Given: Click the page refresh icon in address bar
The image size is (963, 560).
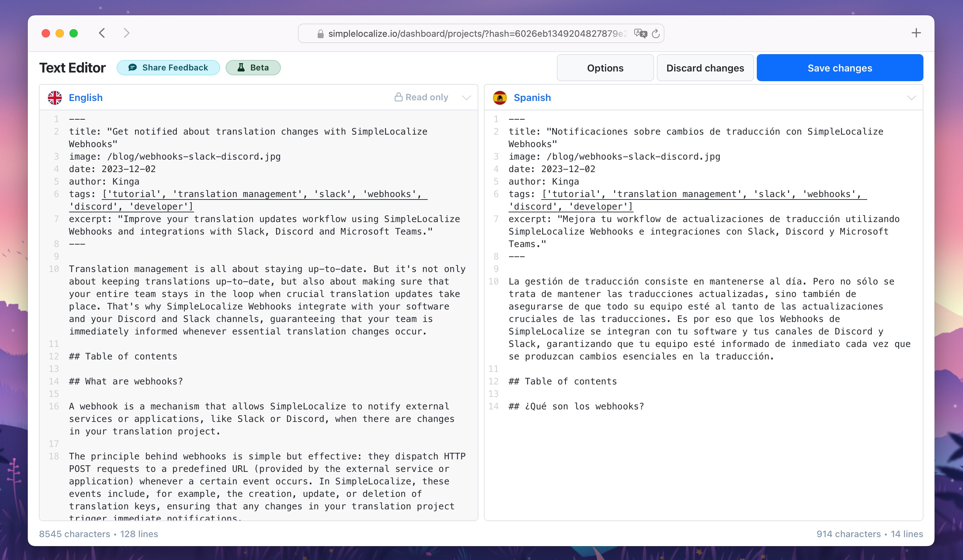Looking at the screenshot, I should tap(655, 33).
